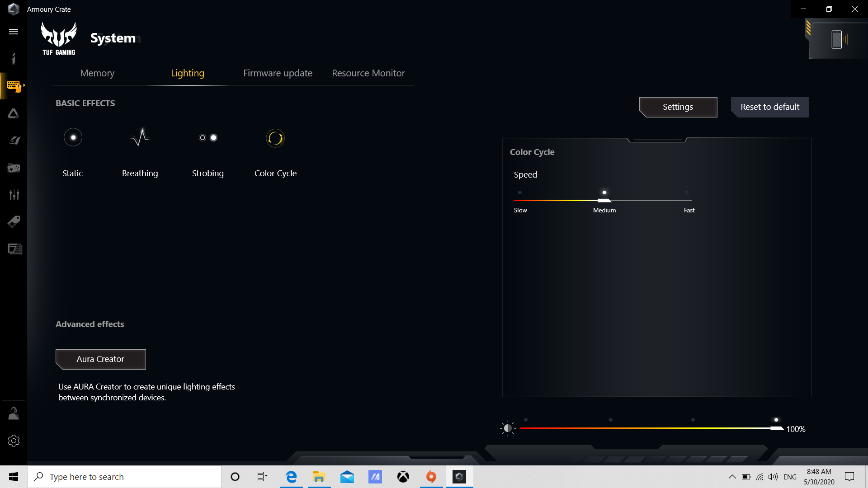Open the Windows Start menu
Viewport: 868px width, 488px height.
[14, 477]
